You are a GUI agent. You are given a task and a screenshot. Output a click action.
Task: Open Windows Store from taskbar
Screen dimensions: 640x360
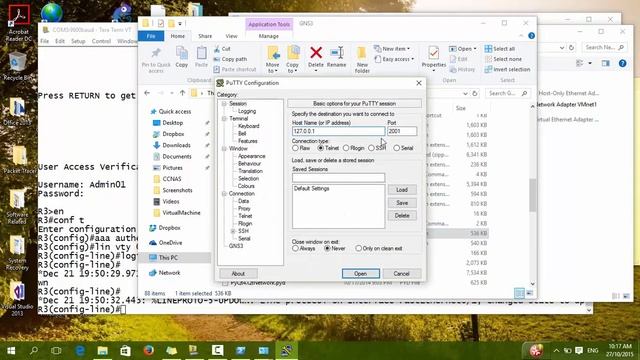(x=125, y=351)
